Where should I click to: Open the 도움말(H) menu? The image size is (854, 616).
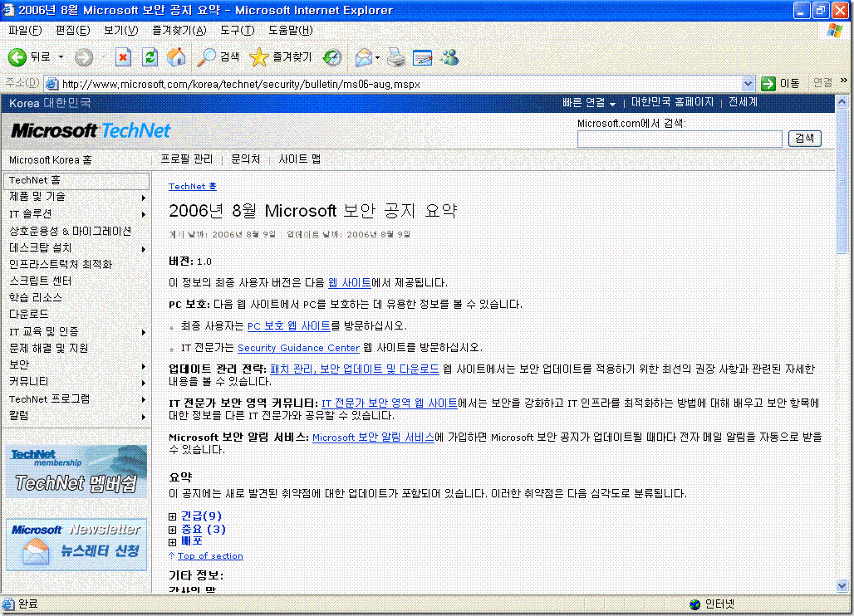[290, 31]
